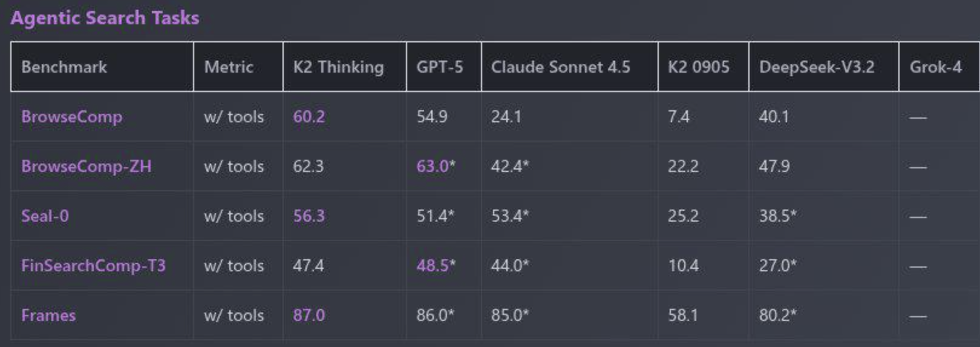Open the BrowseComp-ZH benchmark link

point(86,166)
